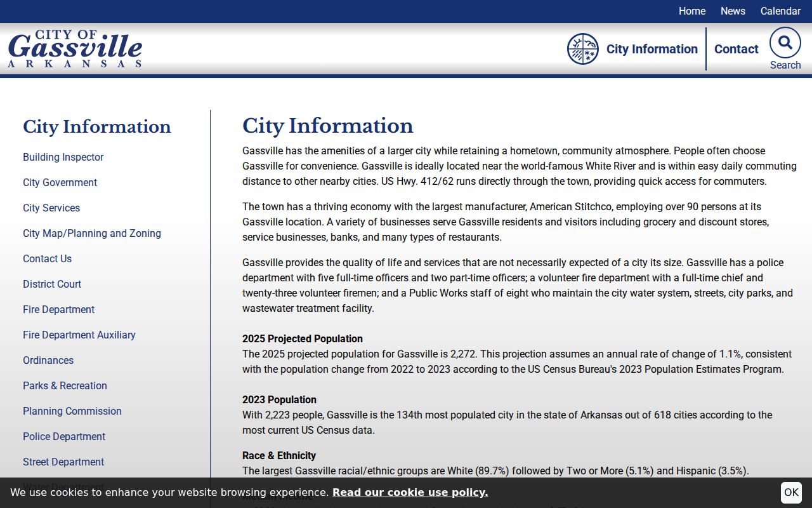Image resolution: width=812 pixels, height=508 pixels.
Task: Open Calendar in the top bar
Action: 780,11
